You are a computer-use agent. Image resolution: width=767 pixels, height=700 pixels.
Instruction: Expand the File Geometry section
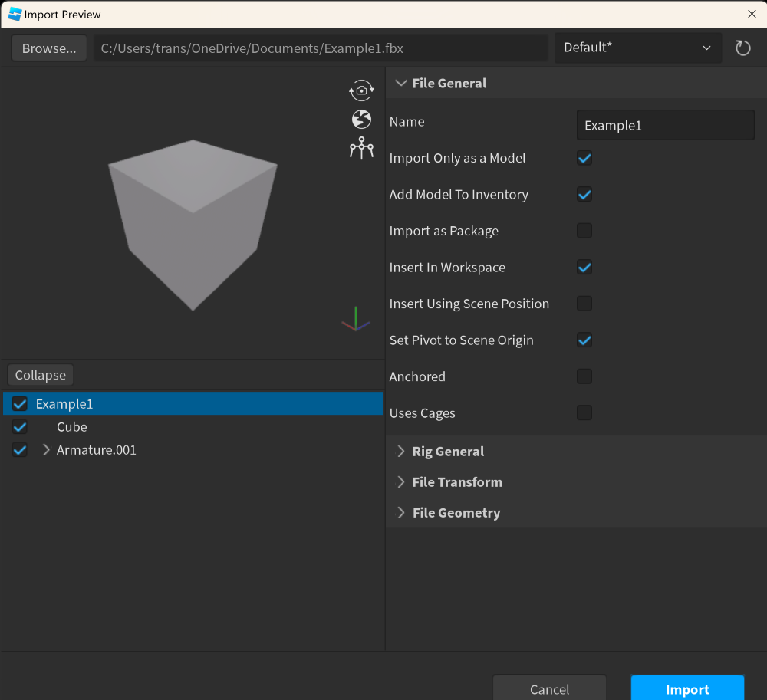click(x=401, y=513)
